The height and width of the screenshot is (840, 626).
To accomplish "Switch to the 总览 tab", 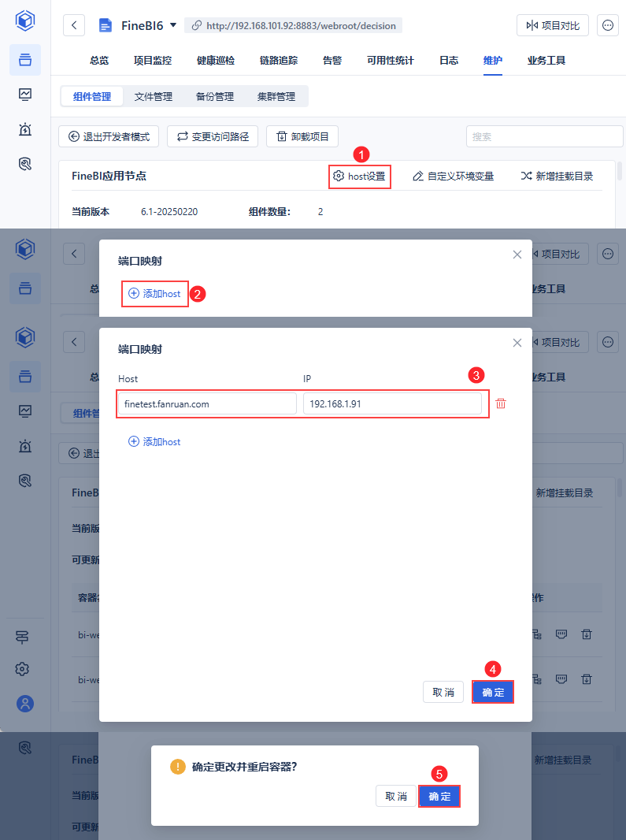I will (x=99, y=61).
